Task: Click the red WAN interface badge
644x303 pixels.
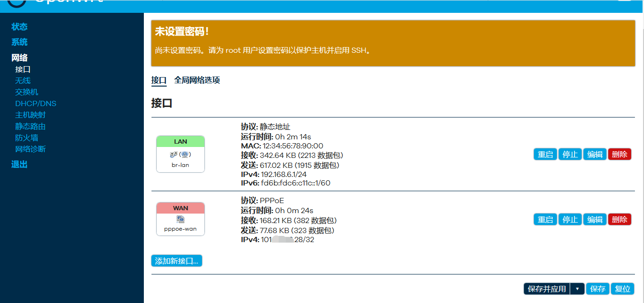Action: [x=181, y=208]
